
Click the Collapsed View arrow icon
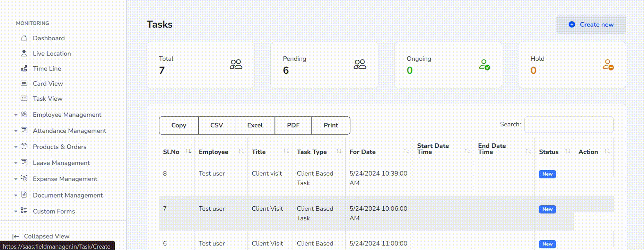point(16,236)
